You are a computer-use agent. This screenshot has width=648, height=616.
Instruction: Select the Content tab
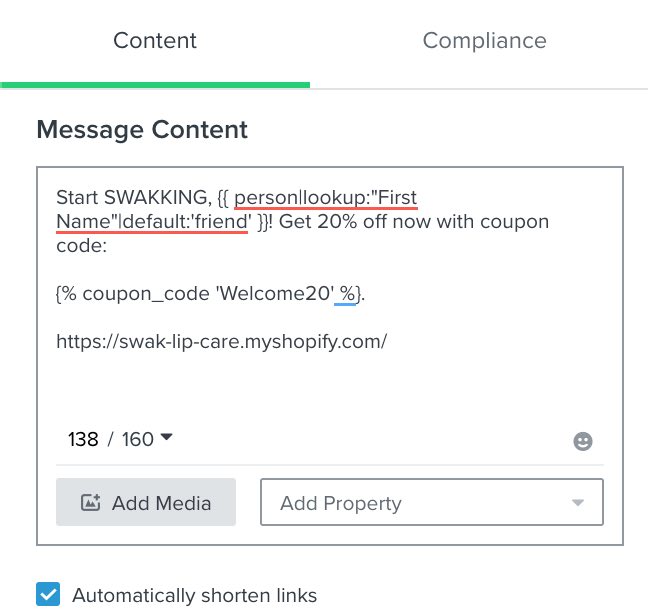155,41
